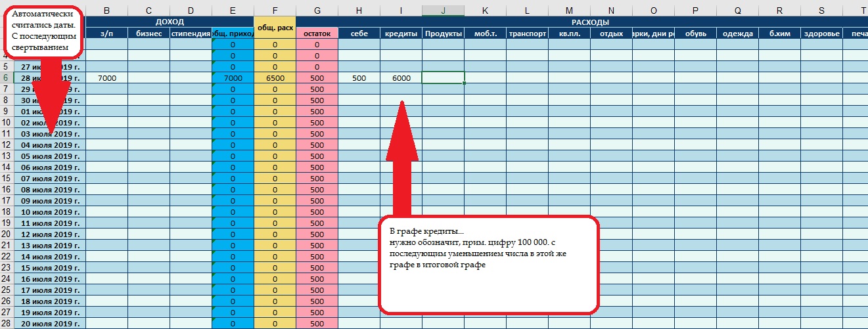This screenshot has width=868, height=329.
Task: Click the 7000 value under з/п
Action: [106, 78]
